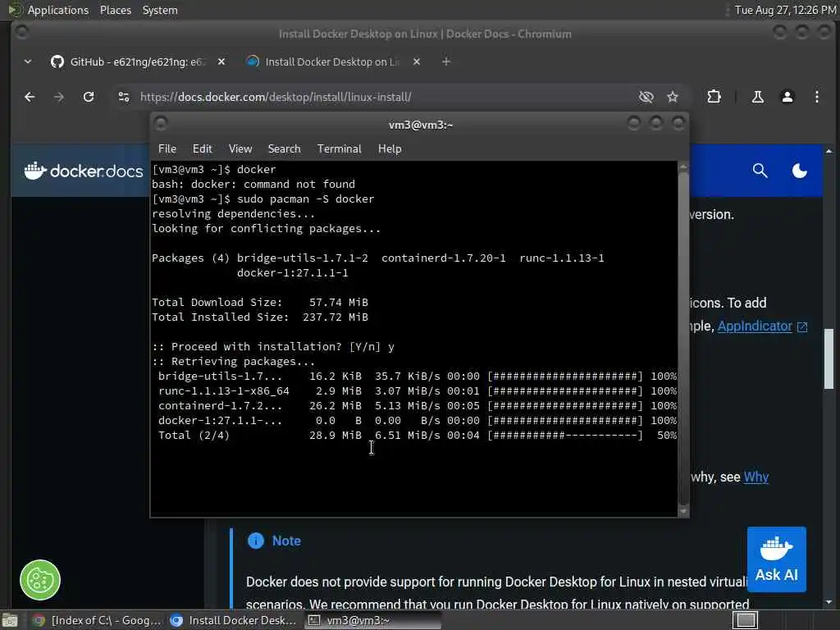This screenshot has width=840, height=630.
Task: Close the Install Docker Desktop tab
Action: coord(416,62)
